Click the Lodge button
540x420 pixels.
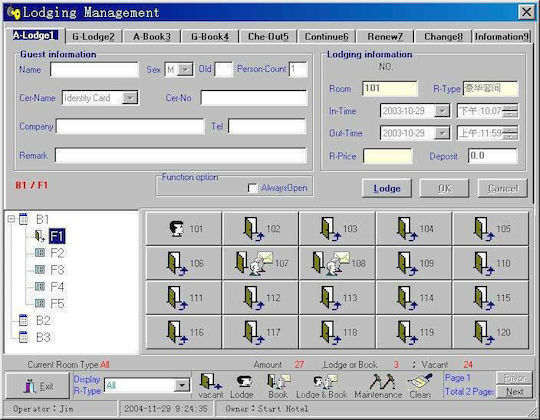pos(387,188)
